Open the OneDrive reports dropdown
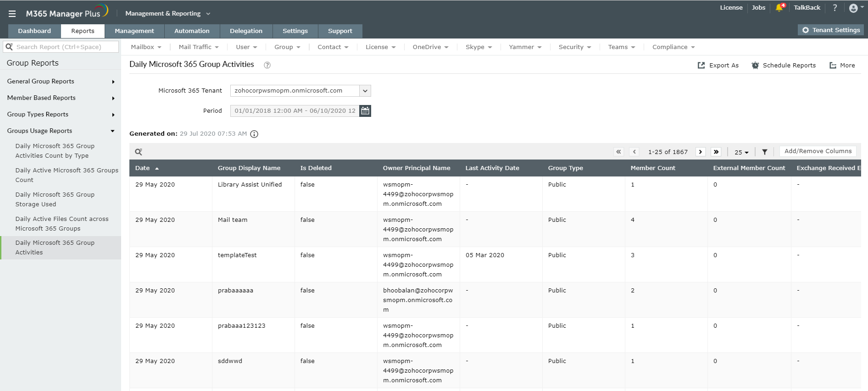The height and width of the screenshot is (391, 868). [x=430, y=47]
